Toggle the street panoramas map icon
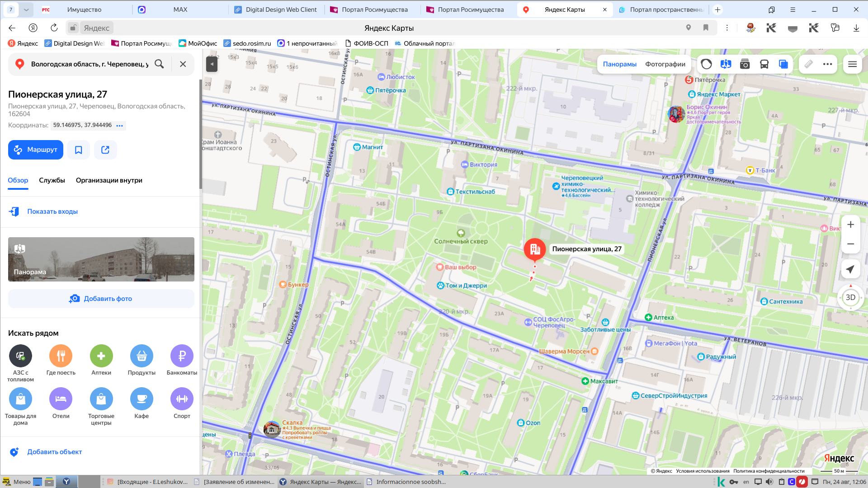 coord(726,64)
